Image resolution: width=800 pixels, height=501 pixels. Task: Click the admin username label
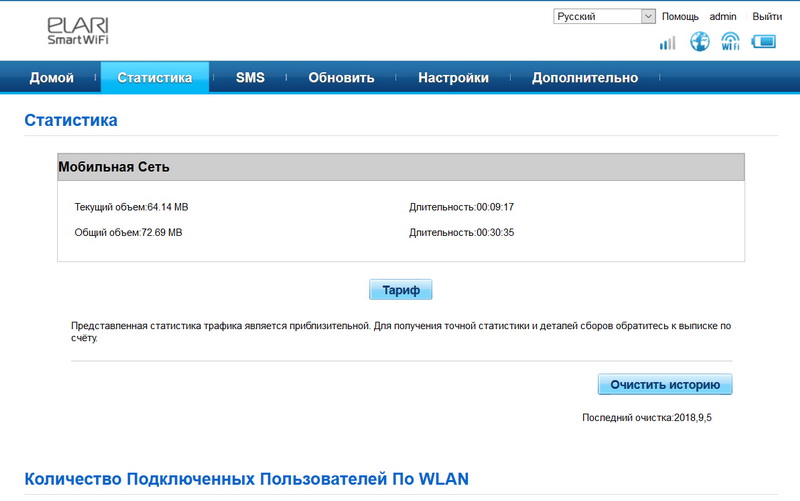(x=723, y=17)
